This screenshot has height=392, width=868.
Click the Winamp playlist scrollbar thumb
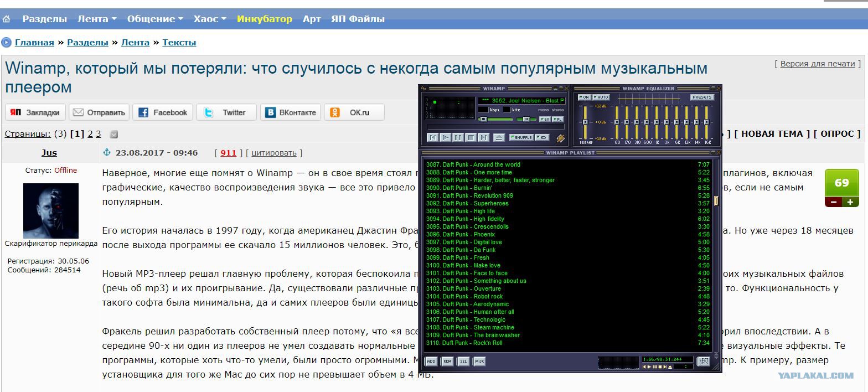click(716, 200)
